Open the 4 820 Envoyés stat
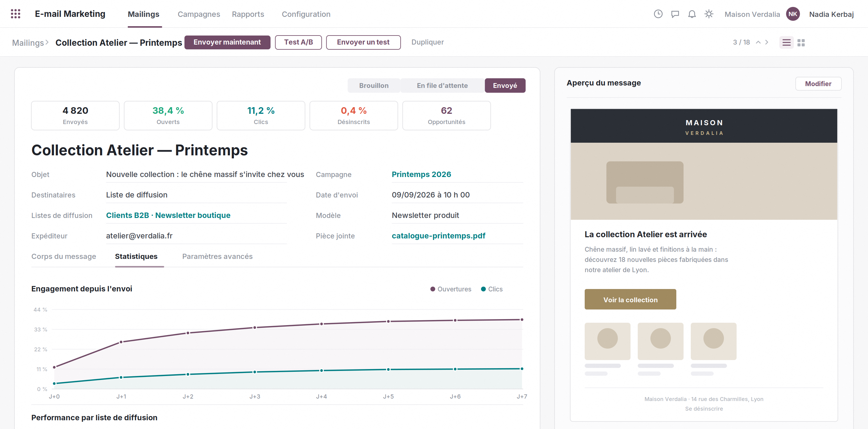The image size is (868, 429). click(x=75, y=115)
